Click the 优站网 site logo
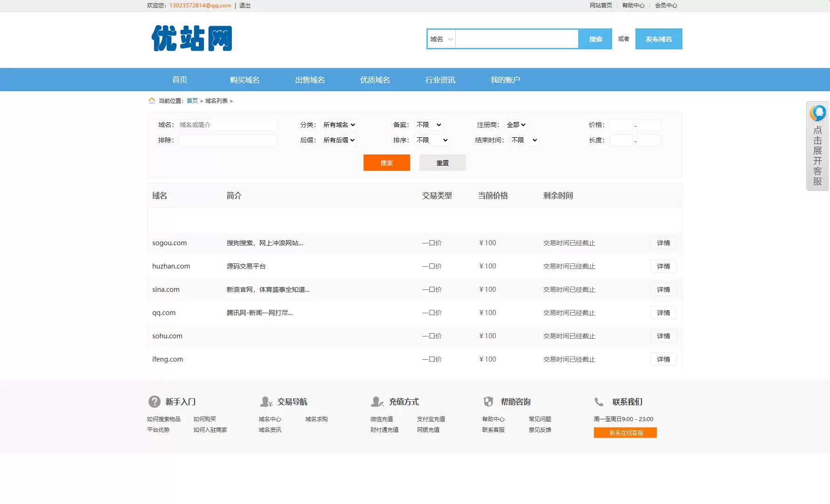Screen dimensions: 830x504 pos(192,38)
